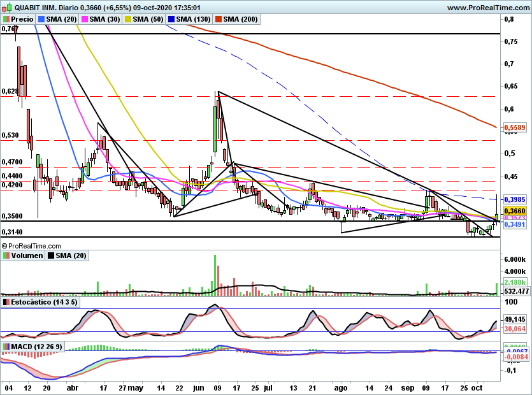
Task: Click the 0,4200 level label
Action: tap(12, 185)
